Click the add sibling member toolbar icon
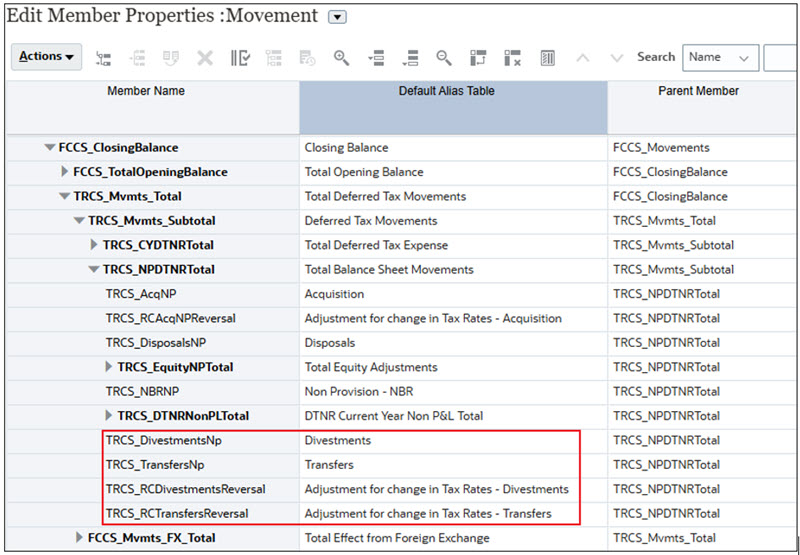Screen dimensions: 800x555 pos(138,58)
